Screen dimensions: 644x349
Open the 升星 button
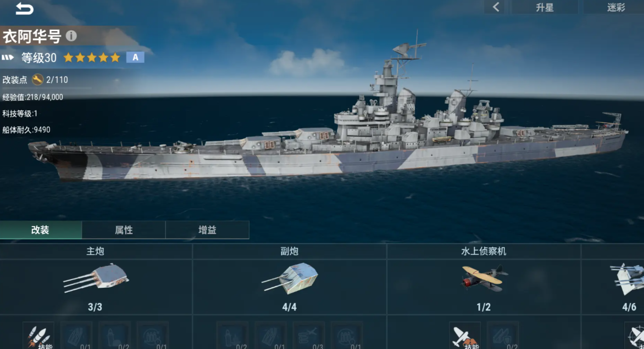[x=545, y=7]
